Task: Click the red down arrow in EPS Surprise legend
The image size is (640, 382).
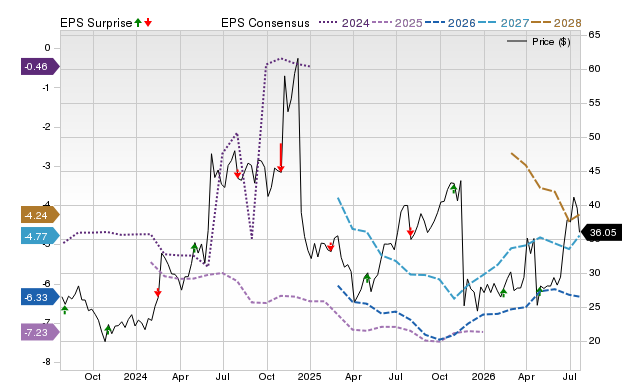Action: tap(148, 22)
